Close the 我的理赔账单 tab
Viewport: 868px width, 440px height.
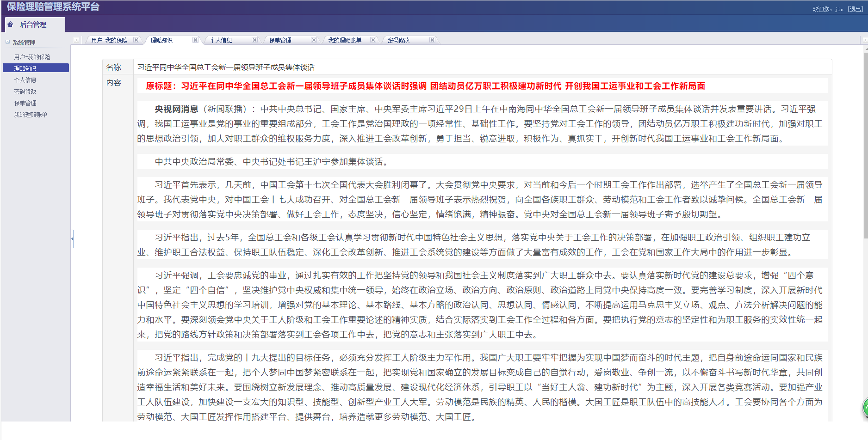coord(373,40)
